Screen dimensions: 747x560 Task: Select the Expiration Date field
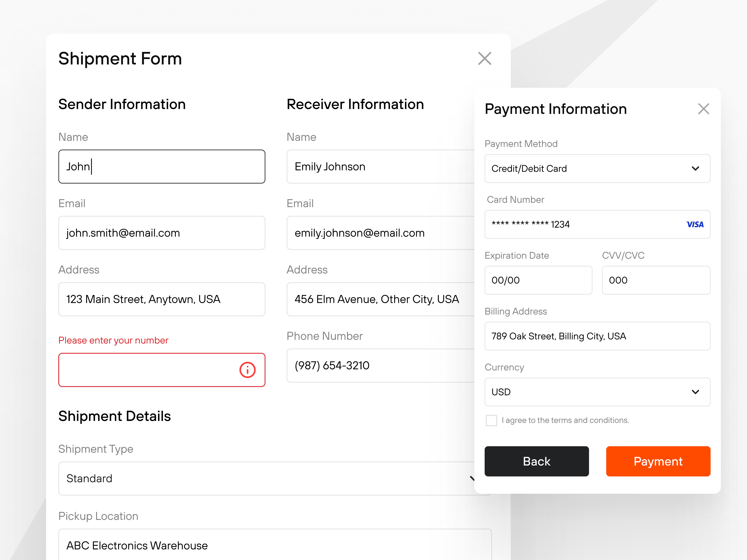pyautogui.click(x=538, y=280)
